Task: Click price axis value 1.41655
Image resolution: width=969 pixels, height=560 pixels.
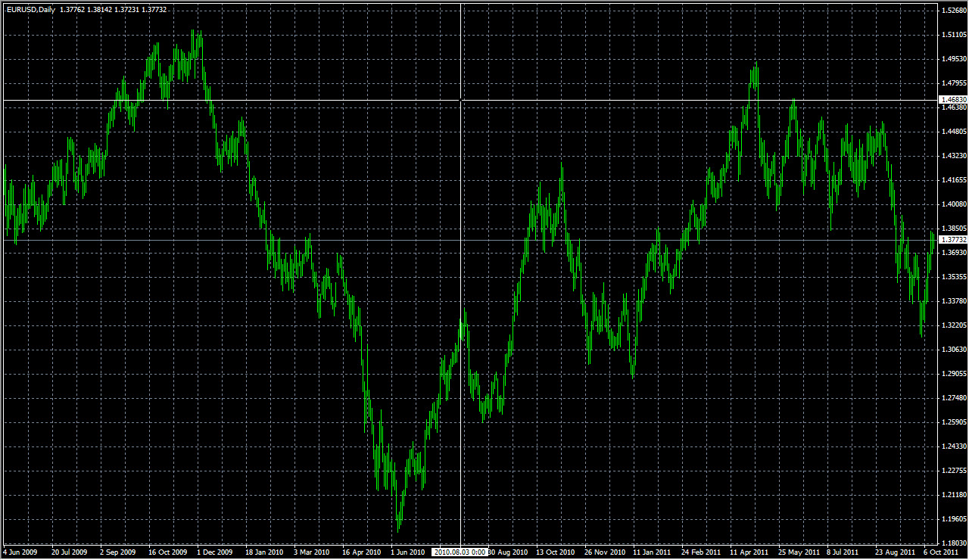Action: coord(954,180)
